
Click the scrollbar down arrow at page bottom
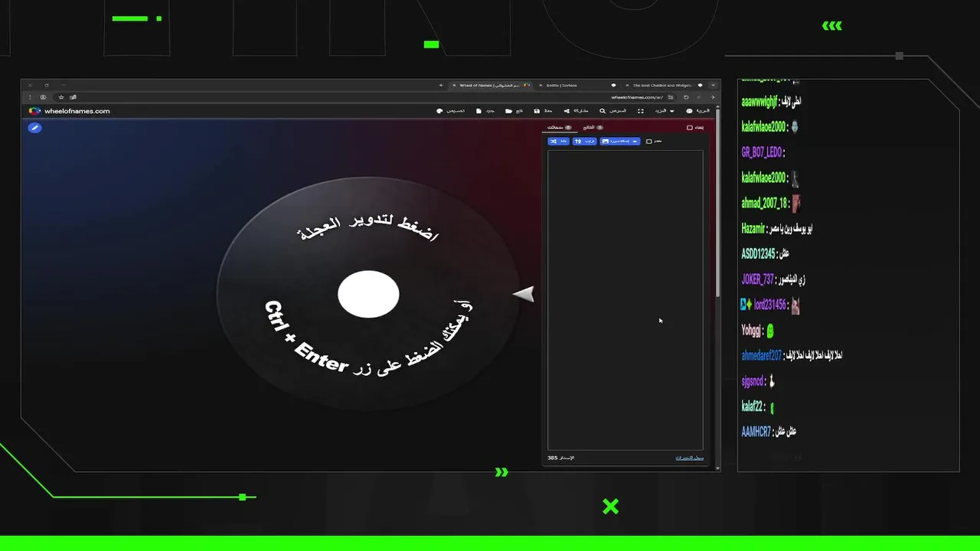click(x=717, y=468)
